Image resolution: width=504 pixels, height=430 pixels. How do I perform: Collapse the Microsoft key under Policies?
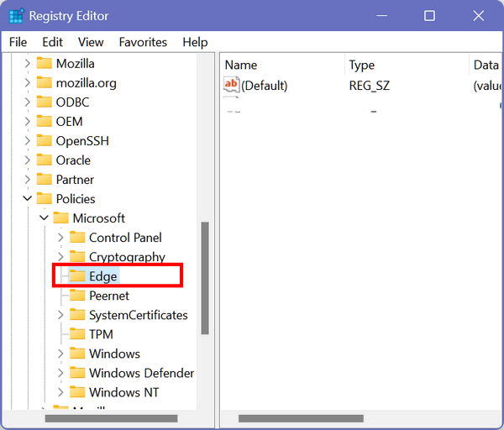point(44,218)
